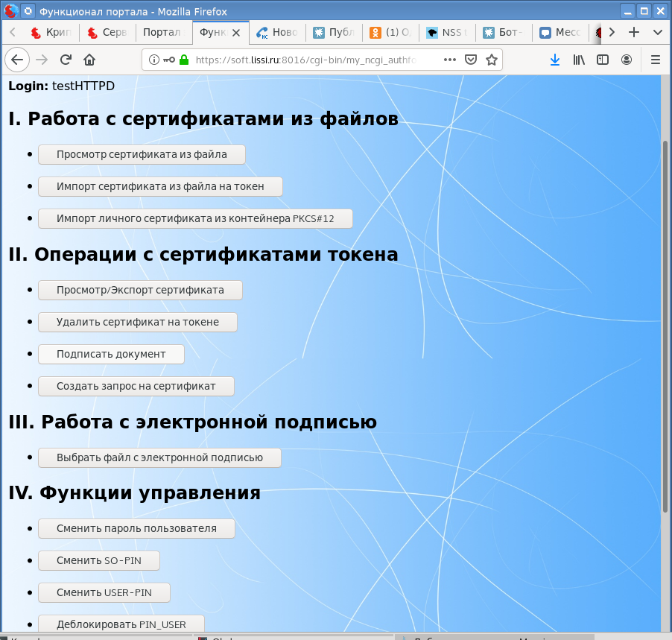The image size is (672, 640).
Task: Click the vertical page scrollbar
Action: tap(665, 328)
